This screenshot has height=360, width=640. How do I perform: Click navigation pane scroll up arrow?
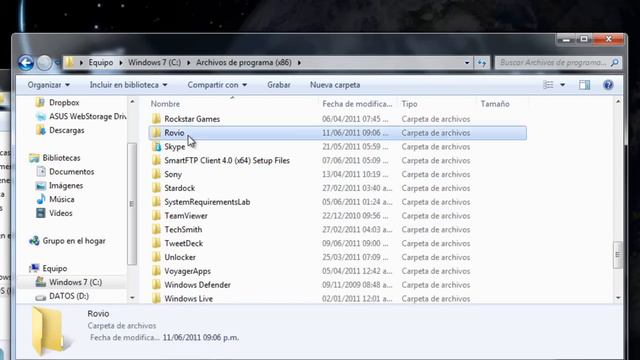tap(132, 101)
